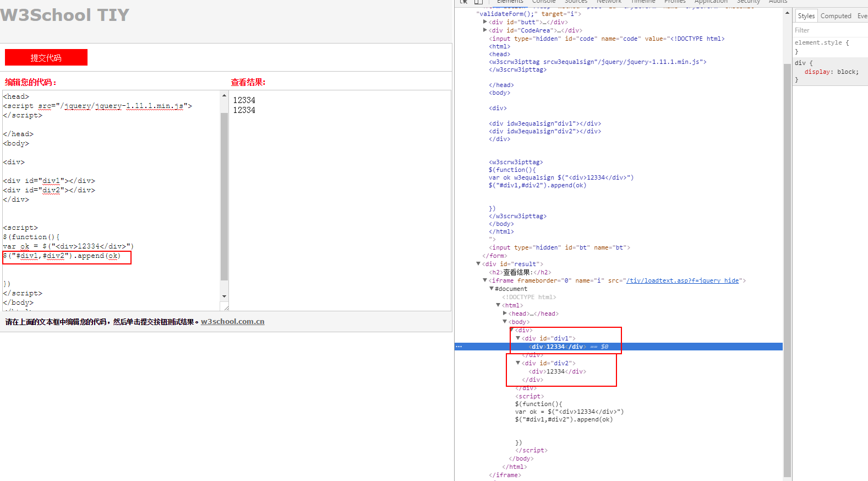Click the code editor scrollbar thumb
Viewport: 868px width, 481px height.
(224, 197)
